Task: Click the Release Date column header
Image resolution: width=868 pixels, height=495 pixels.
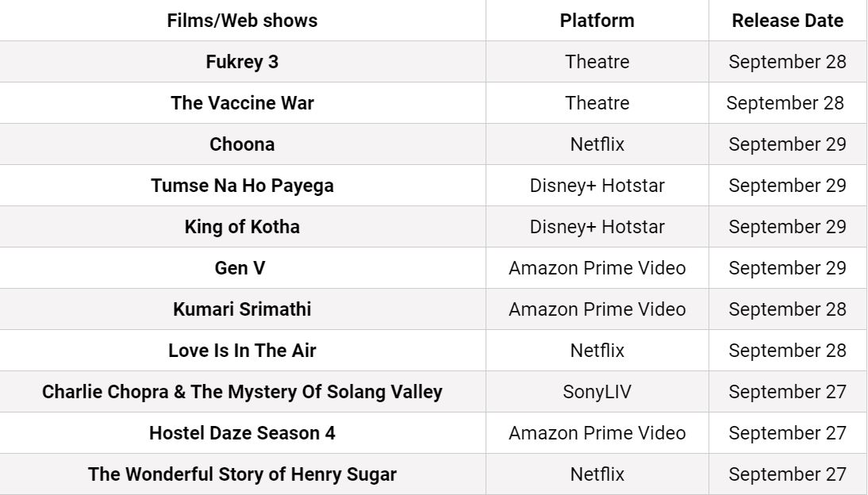Action: (787, 21)
